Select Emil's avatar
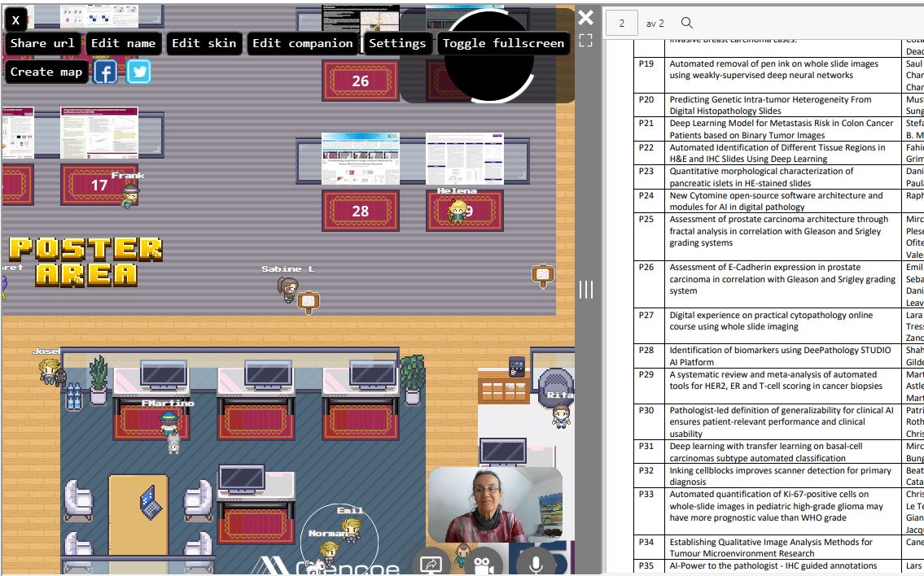The height and width of the screenshot is (576, 924). [352, 529]
